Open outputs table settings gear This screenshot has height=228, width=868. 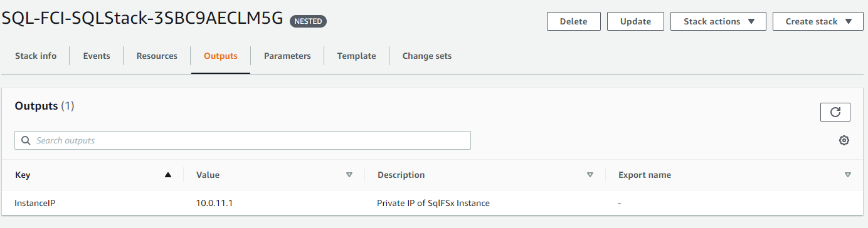tap(844, 140)
